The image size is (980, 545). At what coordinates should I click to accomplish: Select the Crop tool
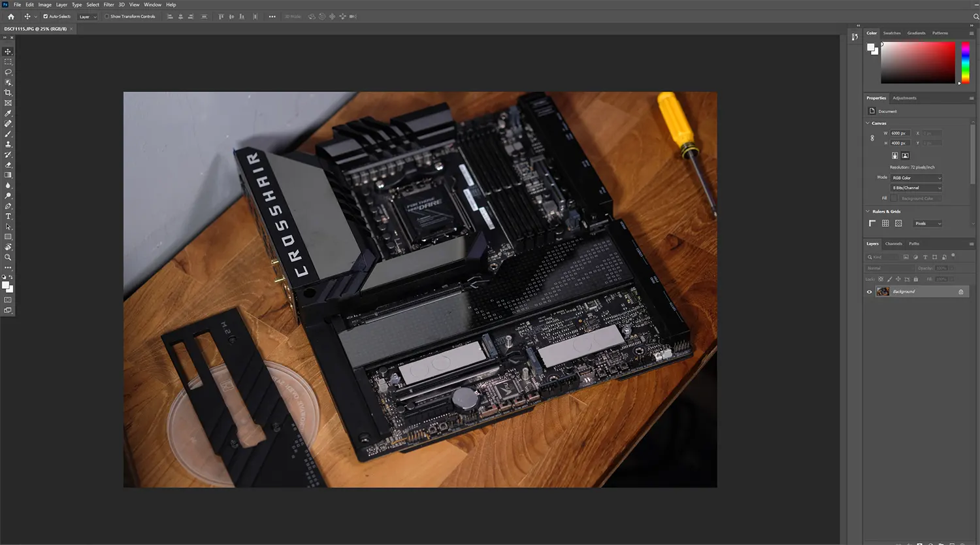pos(7,92)
